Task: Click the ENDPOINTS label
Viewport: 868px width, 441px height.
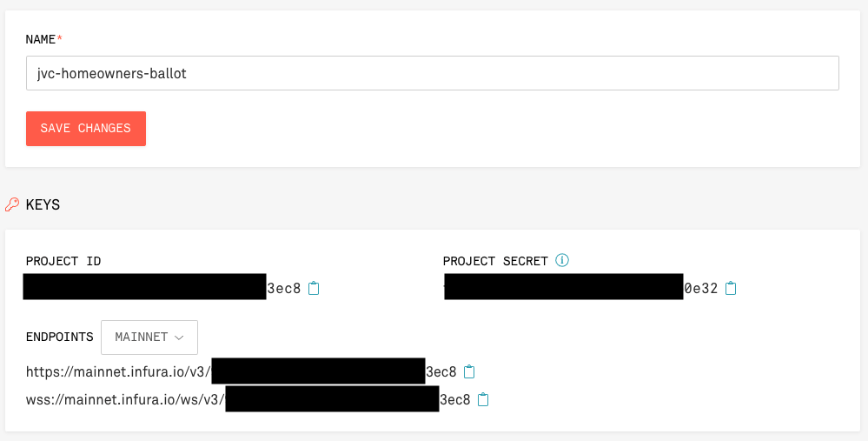Action: (59, 337)
